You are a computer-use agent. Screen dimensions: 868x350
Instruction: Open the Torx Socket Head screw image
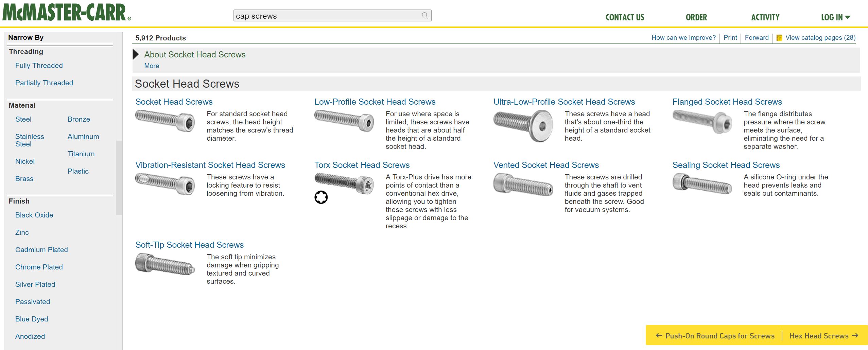tap(344, 183)
